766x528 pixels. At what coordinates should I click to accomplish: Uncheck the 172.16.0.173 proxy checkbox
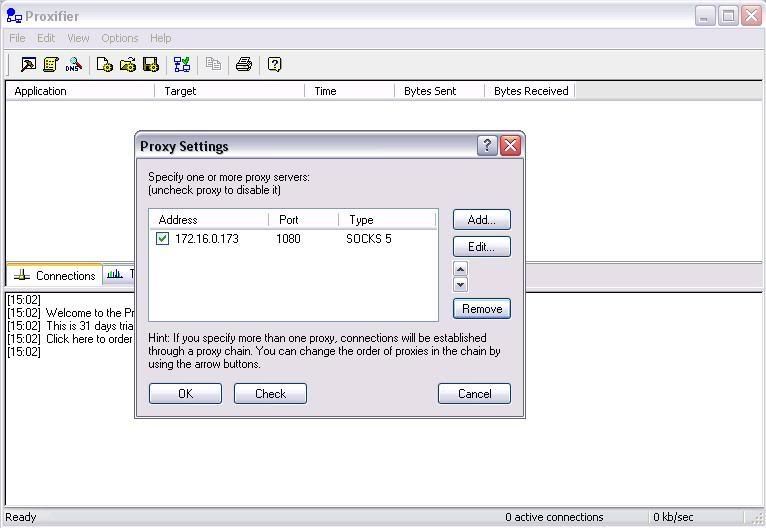162,238
